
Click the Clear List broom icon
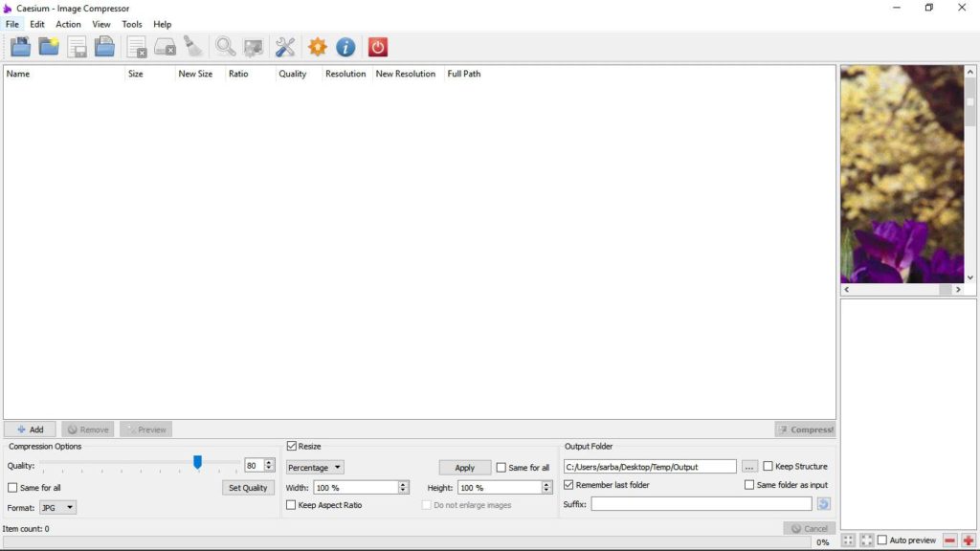pyautogui.click(x=193, y=47)
